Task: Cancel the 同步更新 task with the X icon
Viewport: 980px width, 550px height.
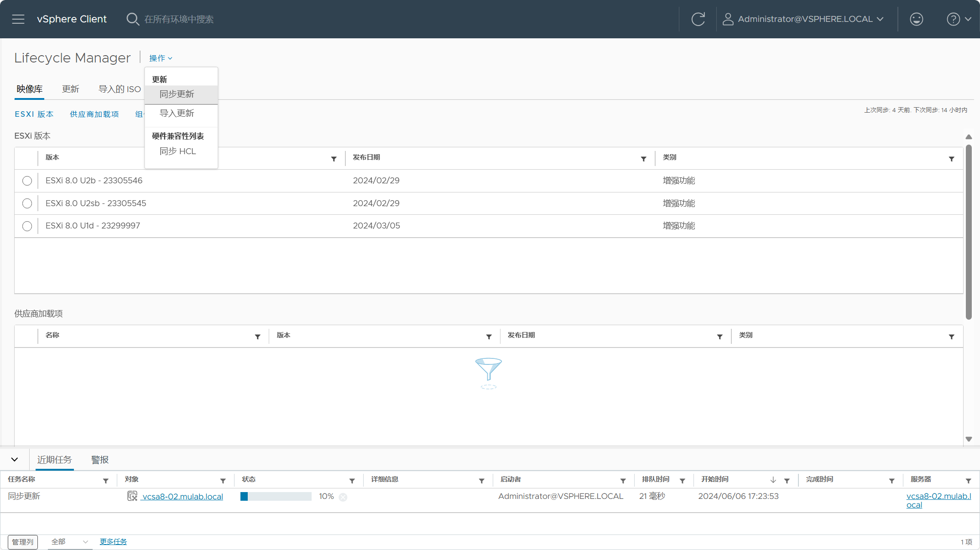Action: 343,497
